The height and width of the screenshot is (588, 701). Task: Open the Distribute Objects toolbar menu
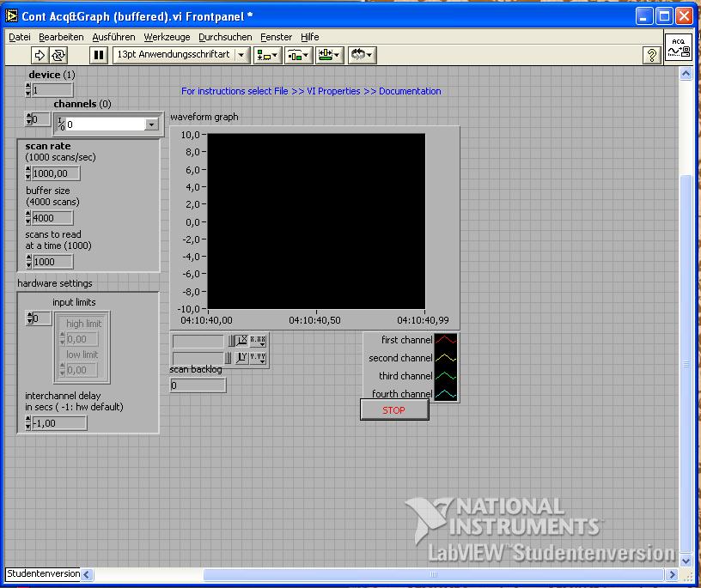tap(298, 56)
